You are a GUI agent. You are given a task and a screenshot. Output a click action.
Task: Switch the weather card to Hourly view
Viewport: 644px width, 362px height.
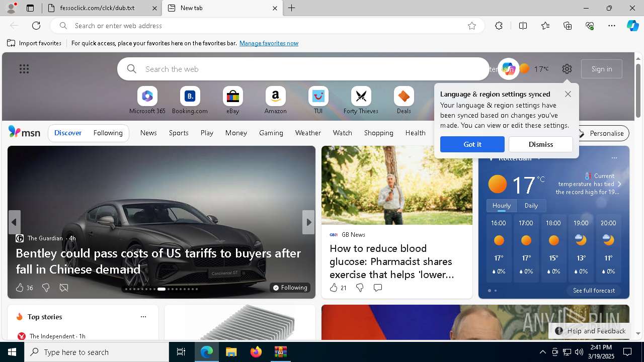[x=501, y=206]
